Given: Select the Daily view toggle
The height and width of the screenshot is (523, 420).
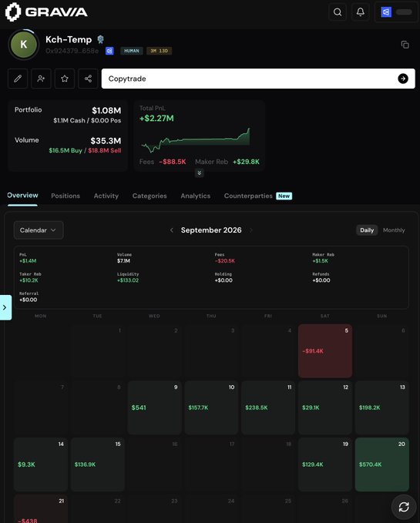Looking at the screenshot, I should 367,230.
